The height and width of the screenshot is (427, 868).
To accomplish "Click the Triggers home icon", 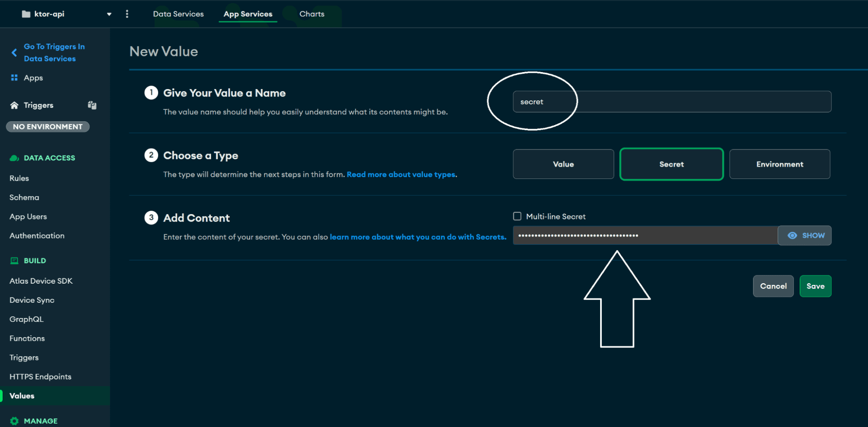I will tap(14, 105).
